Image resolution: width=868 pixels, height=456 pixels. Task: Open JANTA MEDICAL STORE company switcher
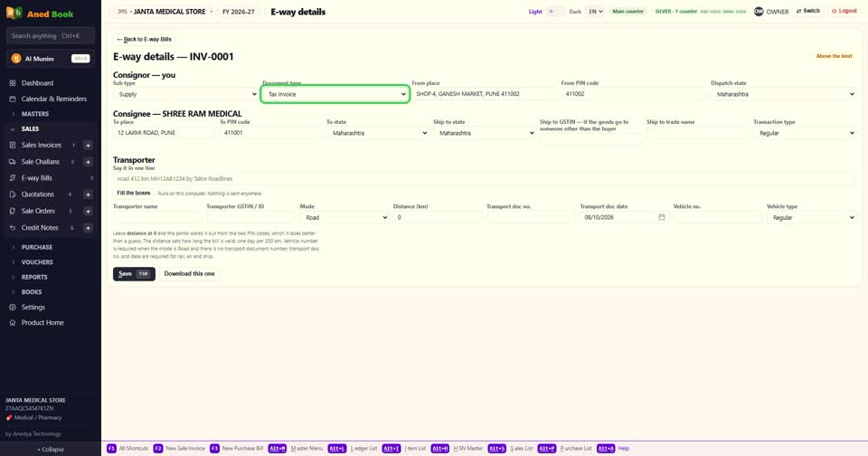(164, 12)
